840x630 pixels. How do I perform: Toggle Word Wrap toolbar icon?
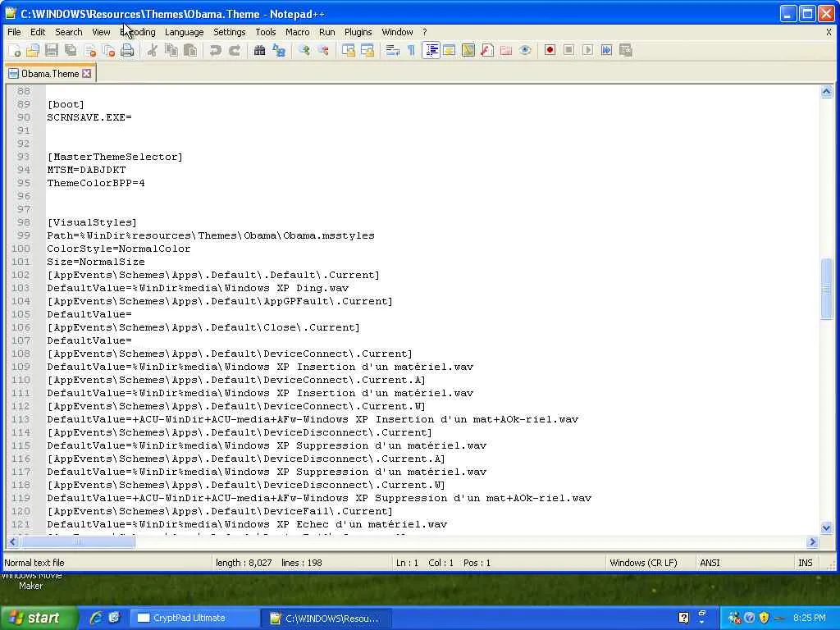point(393,50)
